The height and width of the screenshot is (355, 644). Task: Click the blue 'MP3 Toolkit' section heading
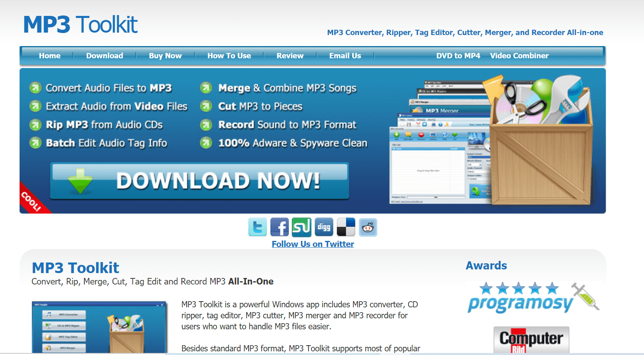[75, 268]
